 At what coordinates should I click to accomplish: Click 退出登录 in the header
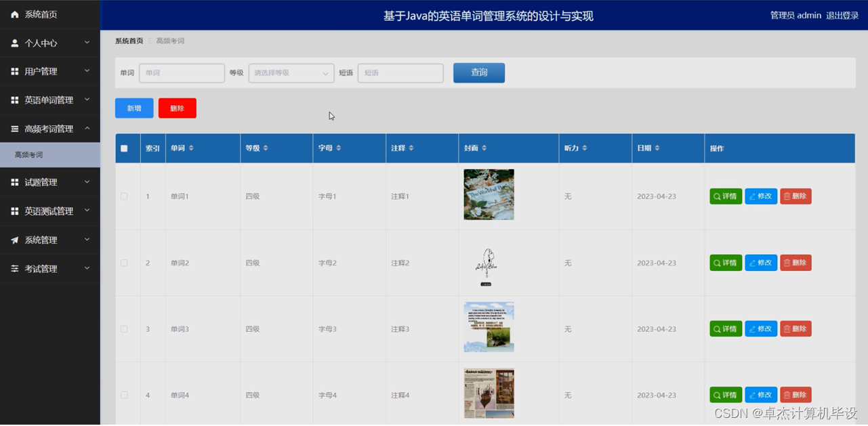click(842, 16)
